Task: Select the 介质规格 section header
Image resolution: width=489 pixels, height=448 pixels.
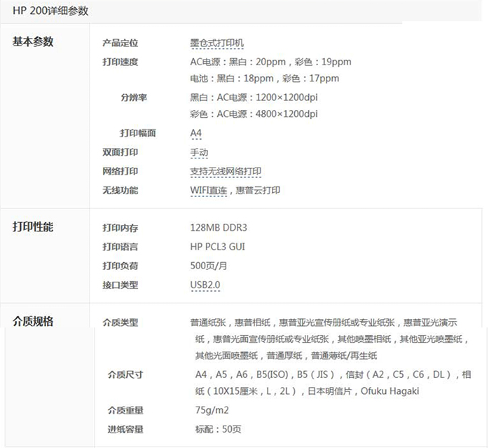Action: pyautogui.click(x=33, y=322)
